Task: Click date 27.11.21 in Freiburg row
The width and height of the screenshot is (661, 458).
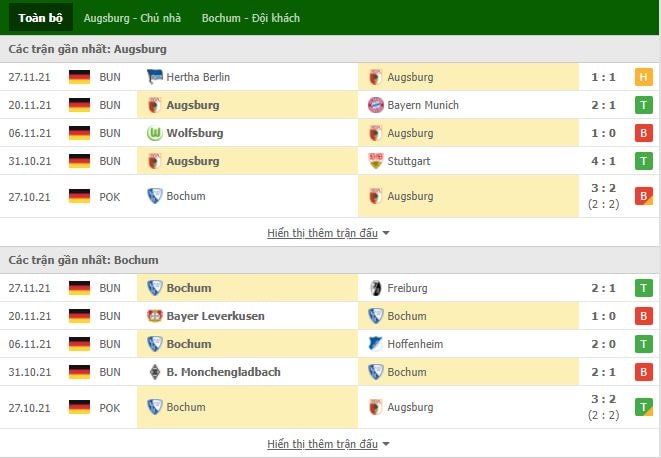Action: tap(29, 288)
